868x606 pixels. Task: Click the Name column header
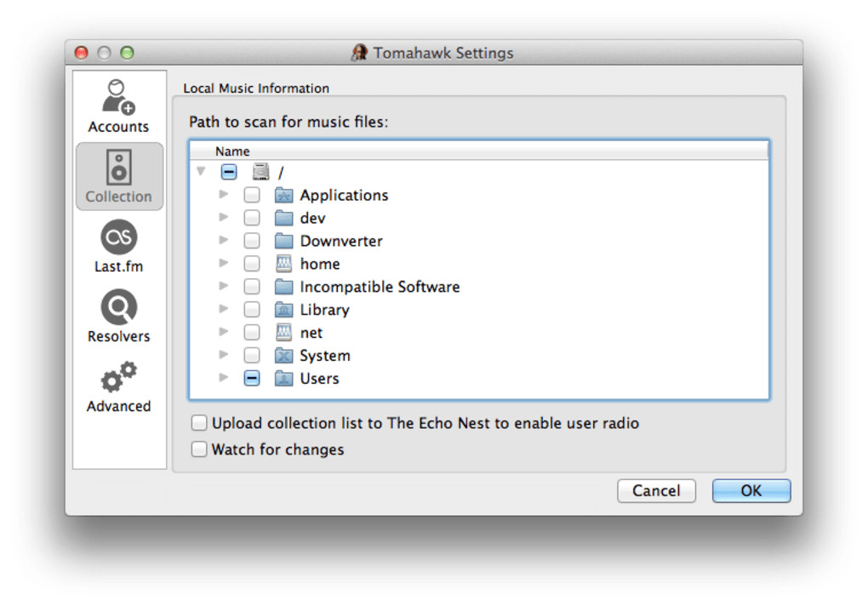(479, 151)
